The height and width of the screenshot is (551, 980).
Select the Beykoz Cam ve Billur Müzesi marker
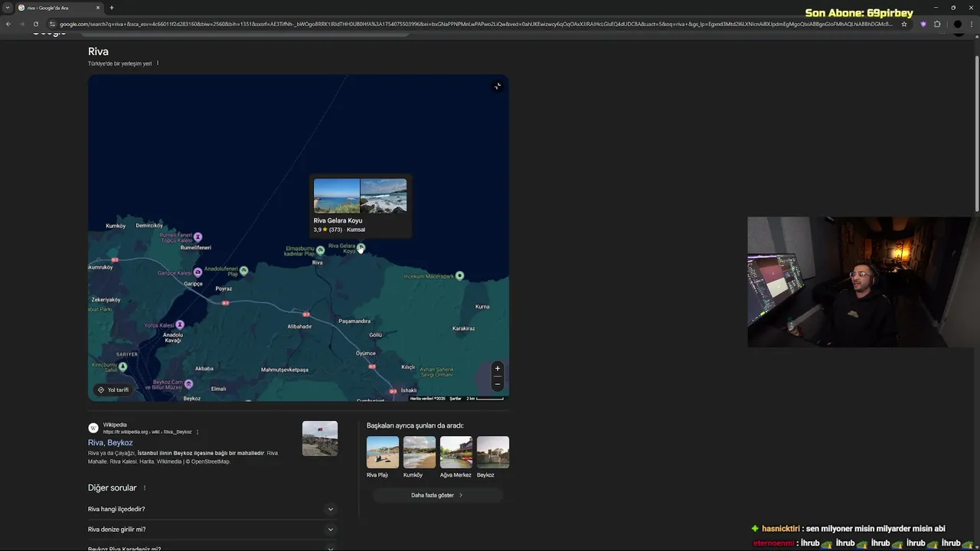[188, 383]
